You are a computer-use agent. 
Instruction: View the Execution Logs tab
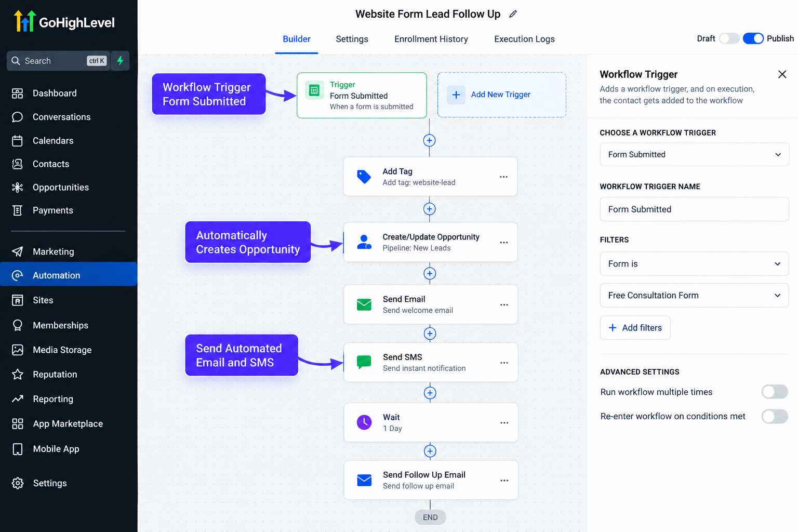(524, 39)
